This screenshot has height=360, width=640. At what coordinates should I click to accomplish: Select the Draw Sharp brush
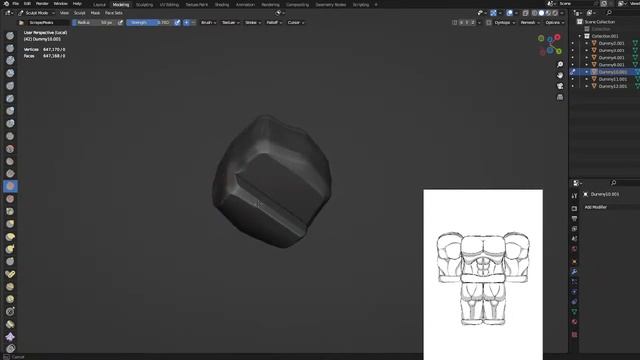tap(10, 48)
